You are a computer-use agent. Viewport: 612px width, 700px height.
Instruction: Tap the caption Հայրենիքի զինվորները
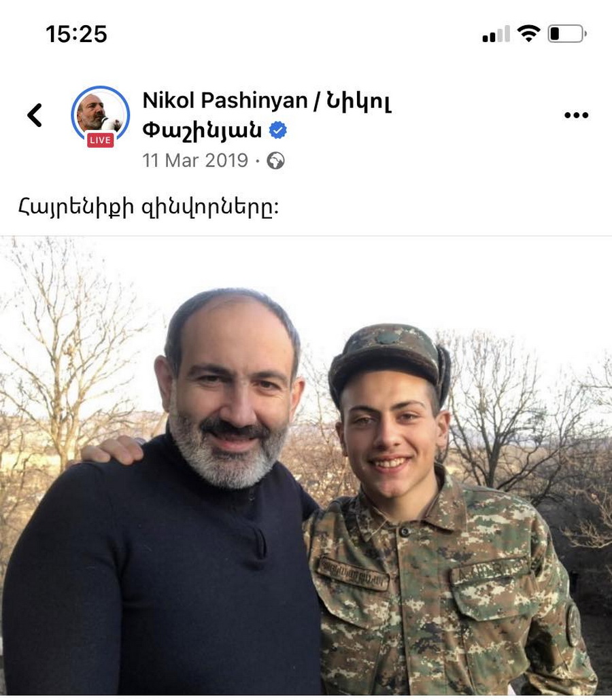(149, 207)
